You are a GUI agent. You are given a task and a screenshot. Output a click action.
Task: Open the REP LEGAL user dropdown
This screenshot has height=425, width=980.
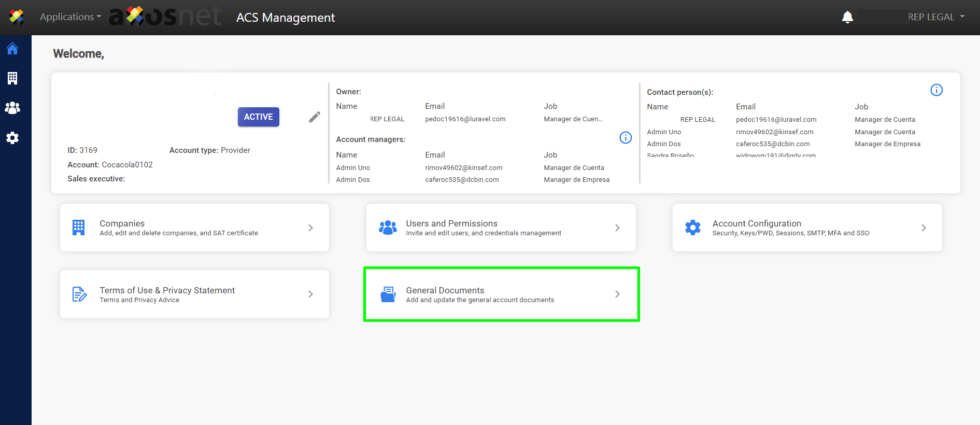936,17
